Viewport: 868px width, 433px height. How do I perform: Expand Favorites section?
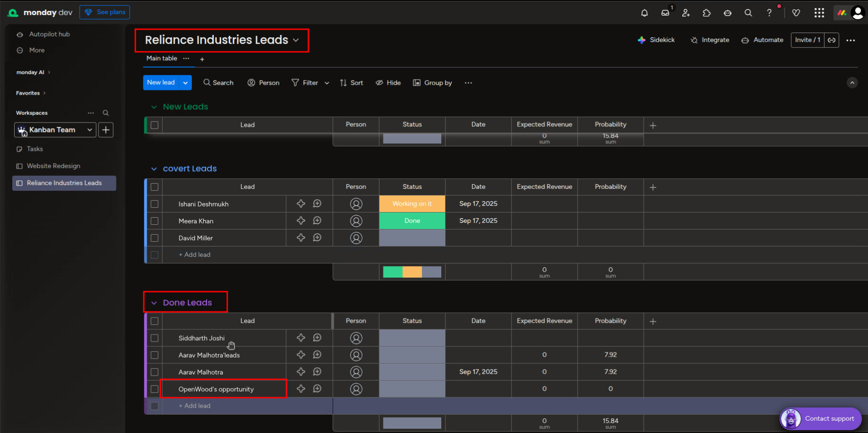pos(31,93)
